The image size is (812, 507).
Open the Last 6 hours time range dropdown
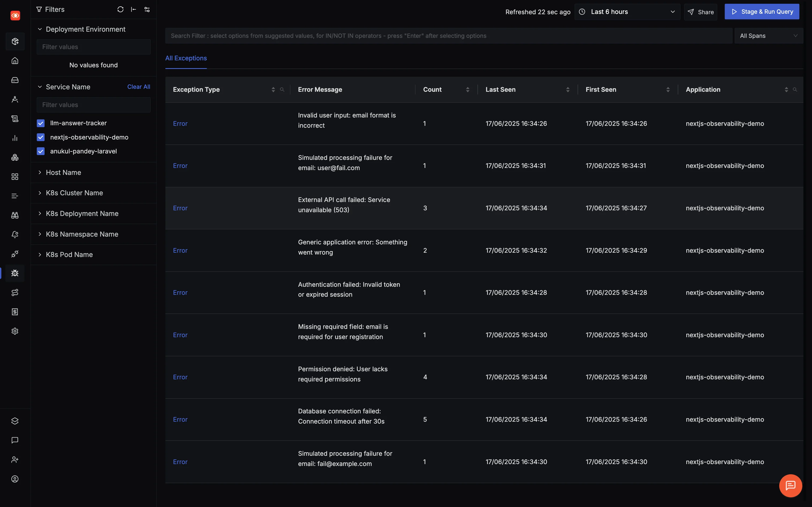tap(626, 11)
